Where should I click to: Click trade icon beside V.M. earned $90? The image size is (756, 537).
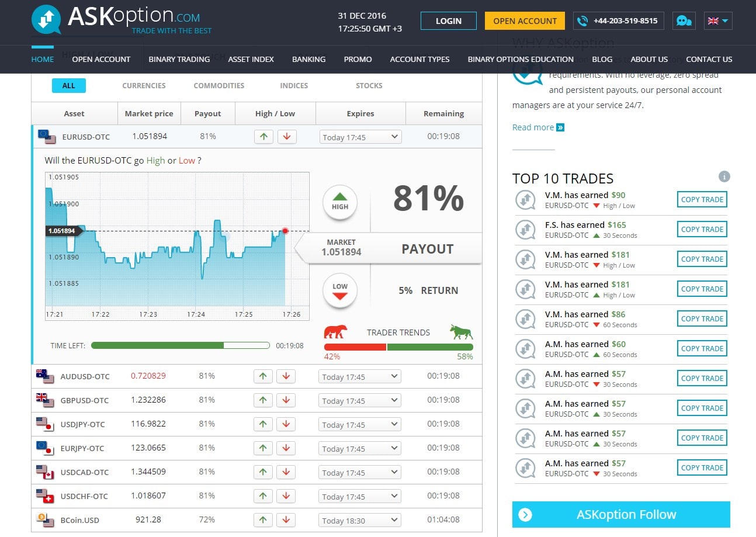click(525, 200)
